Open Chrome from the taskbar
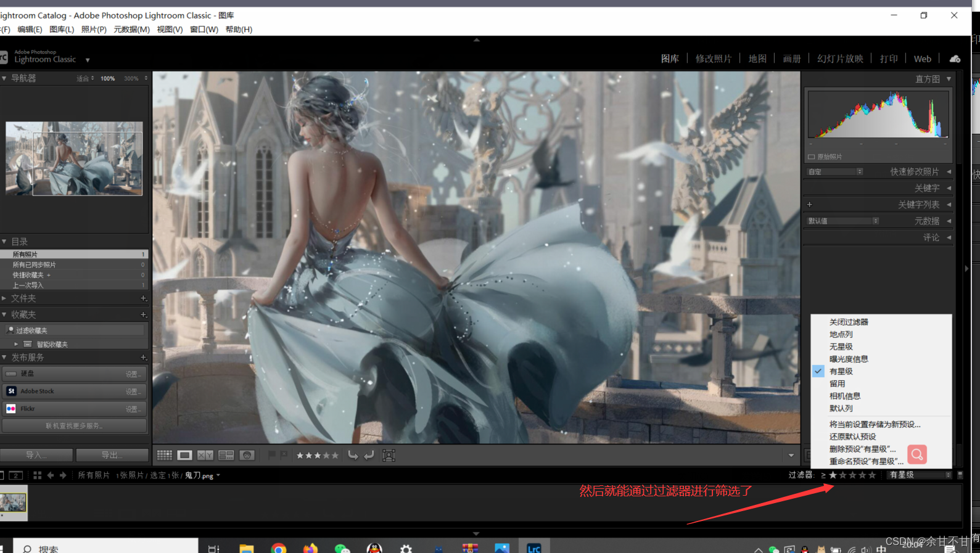 (x=279, y=547)
